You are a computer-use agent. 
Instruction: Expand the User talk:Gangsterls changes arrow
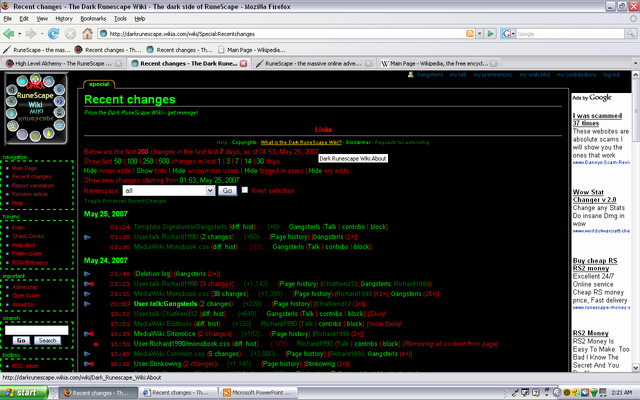pos(87,304)
